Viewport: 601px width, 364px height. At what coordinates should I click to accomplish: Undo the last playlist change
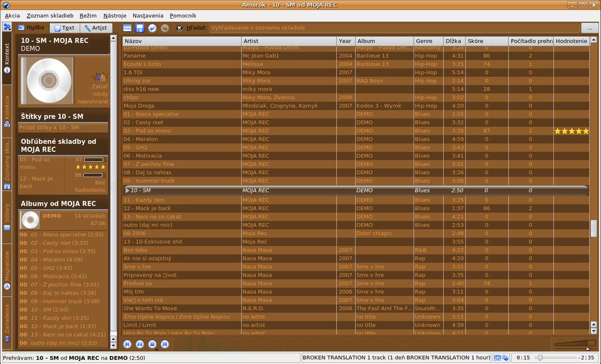[x=152, y=28]
